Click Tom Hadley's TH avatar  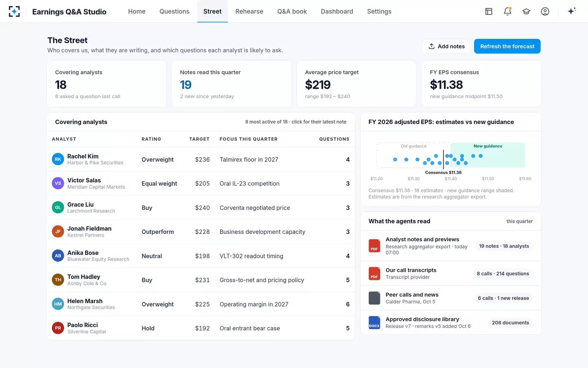click(58, 280)
